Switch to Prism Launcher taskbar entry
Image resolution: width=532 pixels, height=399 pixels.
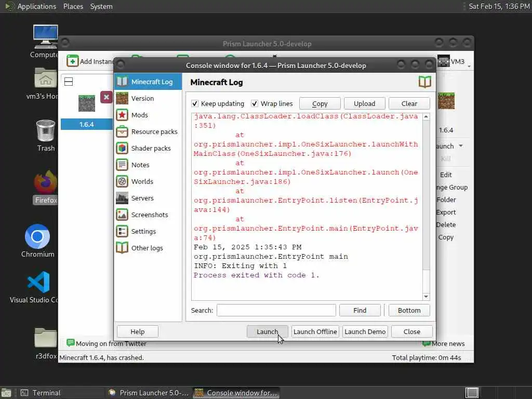(149, 393)
